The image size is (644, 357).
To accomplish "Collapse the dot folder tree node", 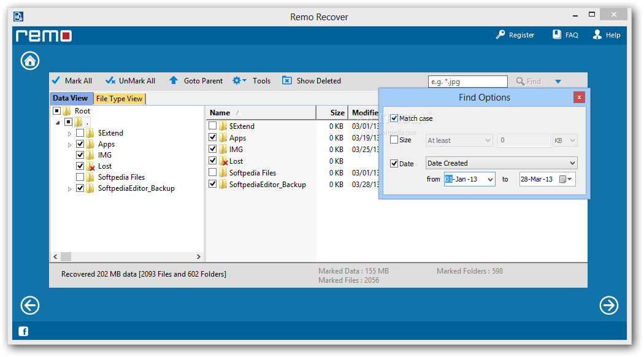I will tap(58, 123).
